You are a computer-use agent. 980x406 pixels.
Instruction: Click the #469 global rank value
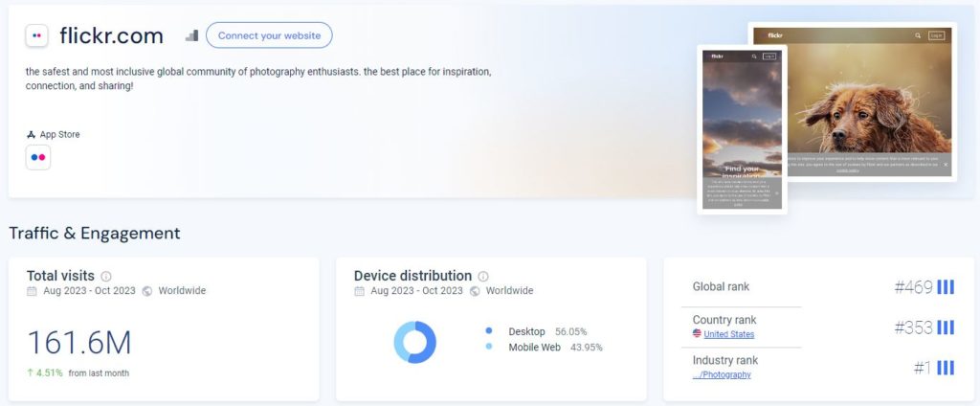click(913, 287)
